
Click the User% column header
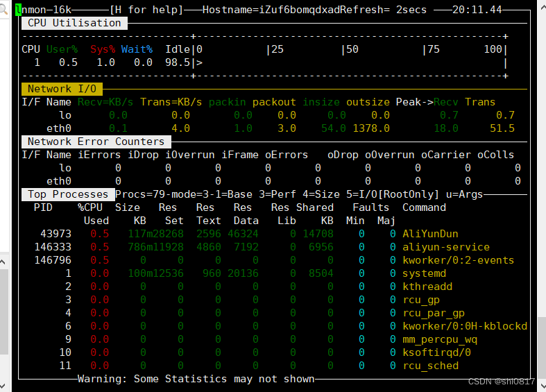tap(62, 49)
